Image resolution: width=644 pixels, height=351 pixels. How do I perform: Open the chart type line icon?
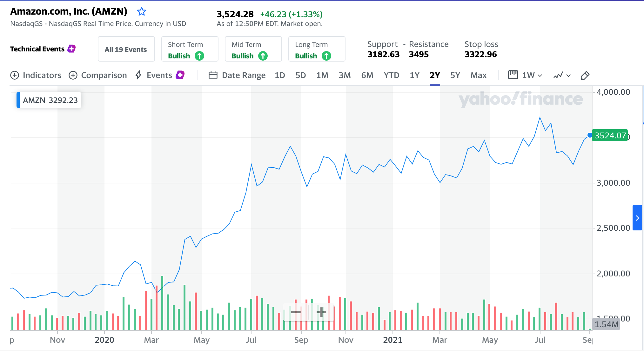click(x=558, y=75)
